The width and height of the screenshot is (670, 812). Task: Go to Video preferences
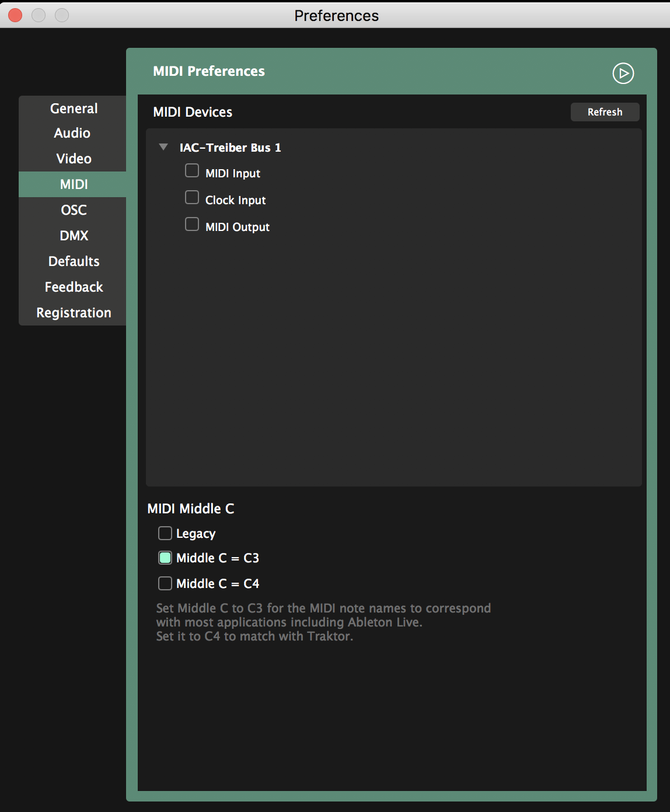pos(74,159)
